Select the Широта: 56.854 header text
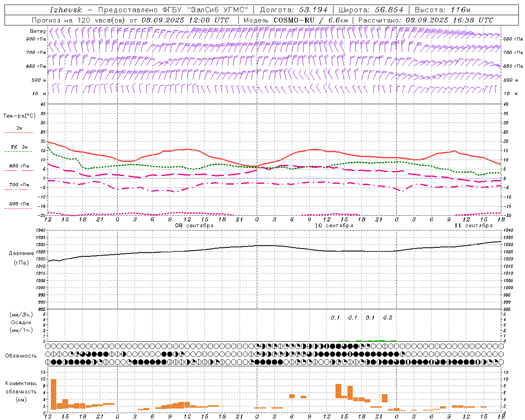The image size is (525, 420). 371,10
